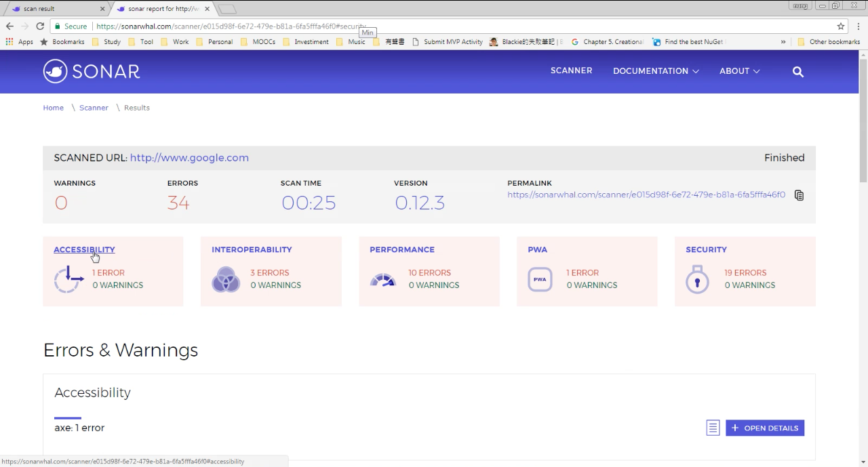868x467 pixels.
Task: Click the '0.12.3' version value
Action: (x=420, y=203)
